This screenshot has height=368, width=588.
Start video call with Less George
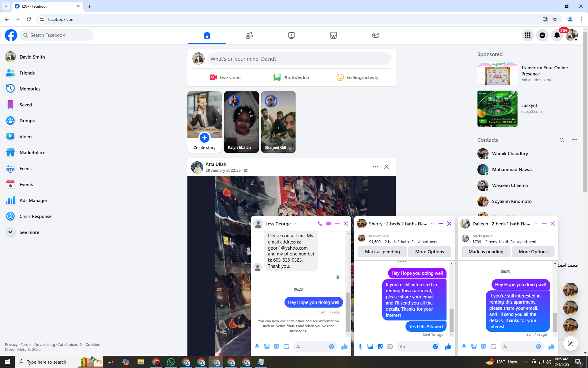(x=329, y=224)
